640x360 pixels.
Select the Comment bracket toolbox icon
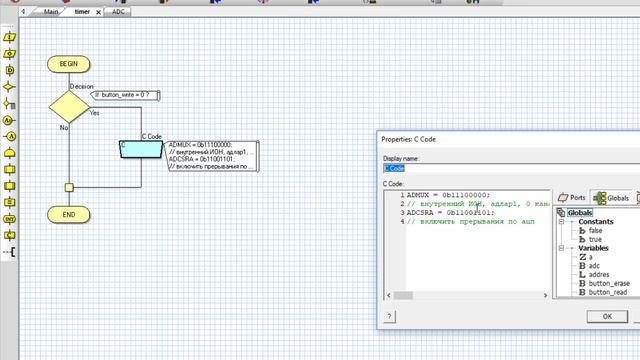[x=10, y=252]
